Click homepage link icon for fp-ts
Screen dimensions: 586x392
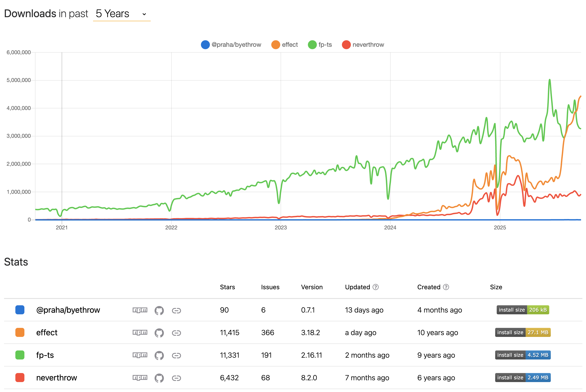176,355
